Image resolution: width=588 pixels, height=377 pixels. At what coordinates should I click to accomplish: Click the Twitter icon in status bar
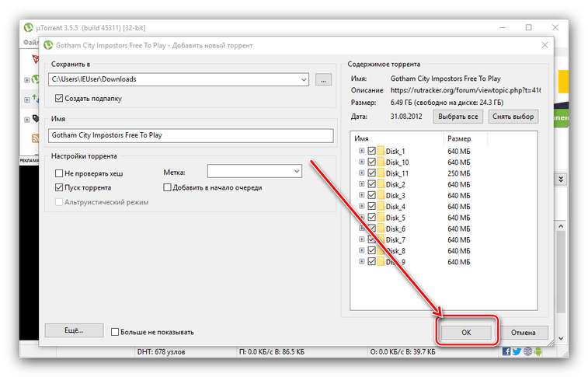(517, 351)
